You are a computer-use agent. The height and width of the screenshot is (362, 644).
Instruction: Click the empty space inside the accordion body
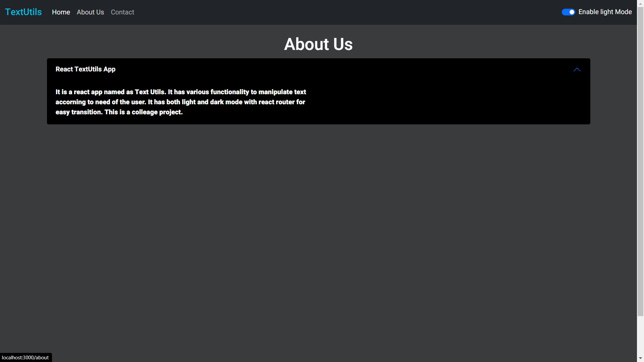pyautogui.click(x=436, y=102)
